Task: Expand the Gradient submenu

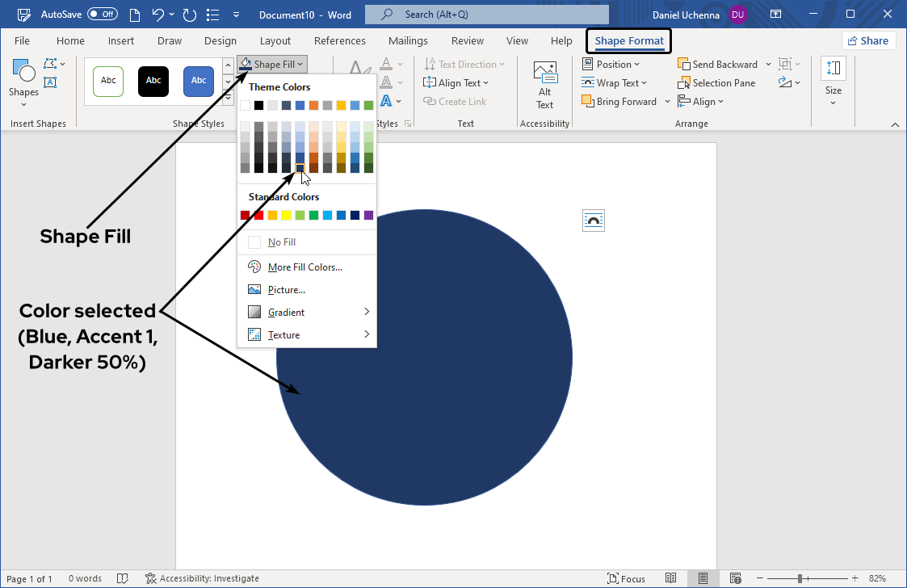Action: point(307,312)
